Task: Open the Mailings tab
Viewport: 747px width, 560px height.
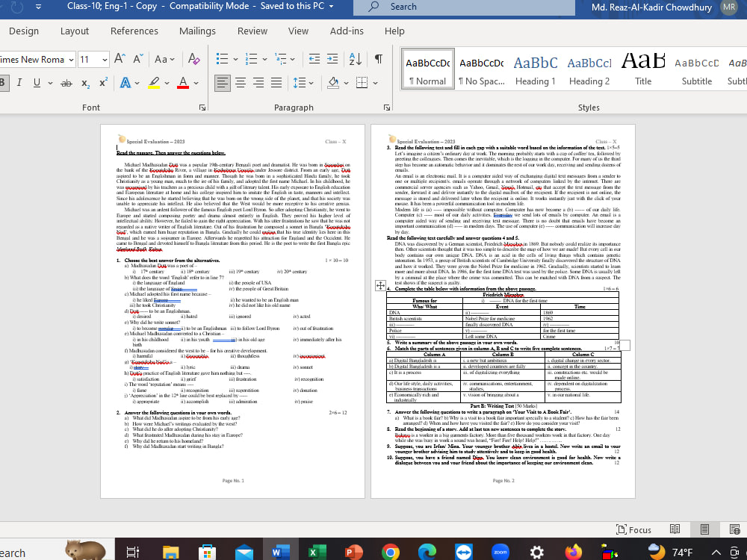Action: [x=197, y=31]
